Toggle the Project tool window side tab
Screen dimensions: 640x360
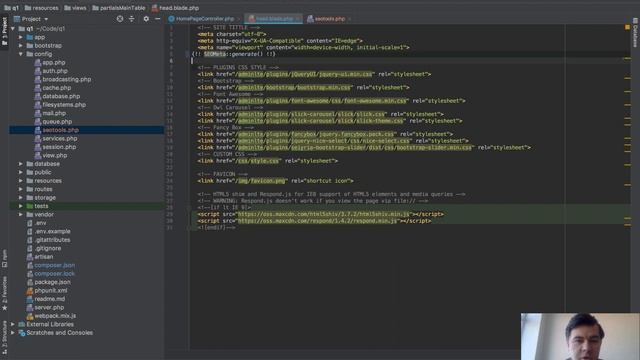tap(4, 31)
